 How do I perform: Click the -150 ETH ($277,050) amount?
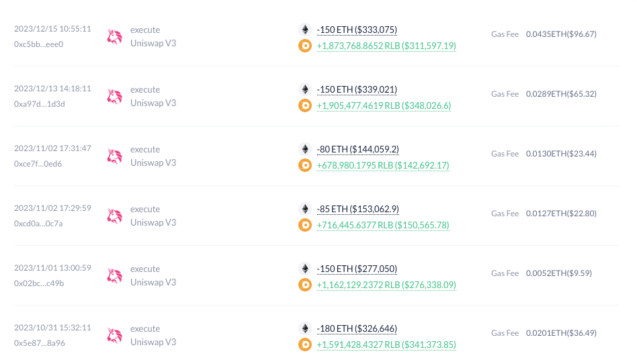pyautogui.click(x=357, y=269)
